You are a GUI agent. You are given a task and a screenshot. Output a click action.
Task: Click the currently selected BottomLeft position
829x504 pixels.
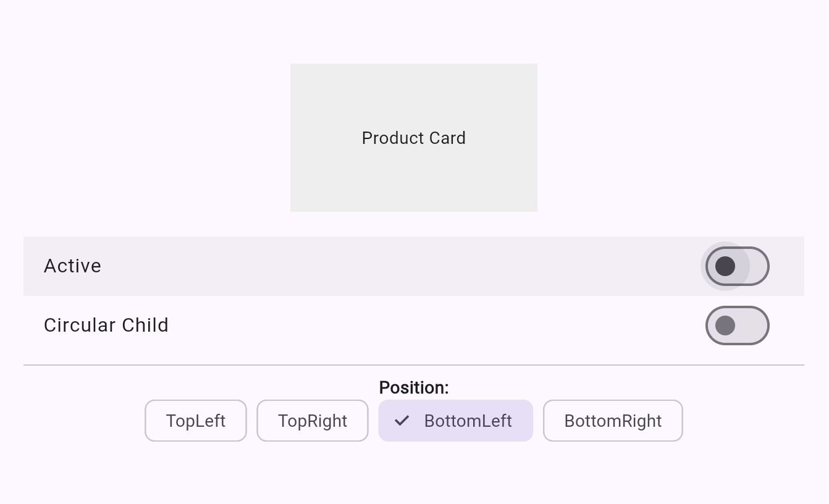tap(455, 421)
